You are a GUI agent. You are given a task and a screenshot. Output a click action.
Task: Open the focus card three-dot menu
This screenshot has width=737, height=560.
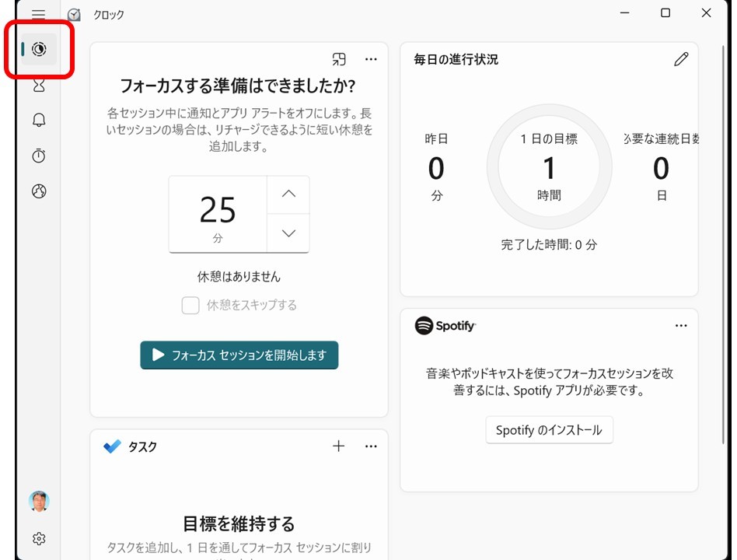(x=371, y=59)
